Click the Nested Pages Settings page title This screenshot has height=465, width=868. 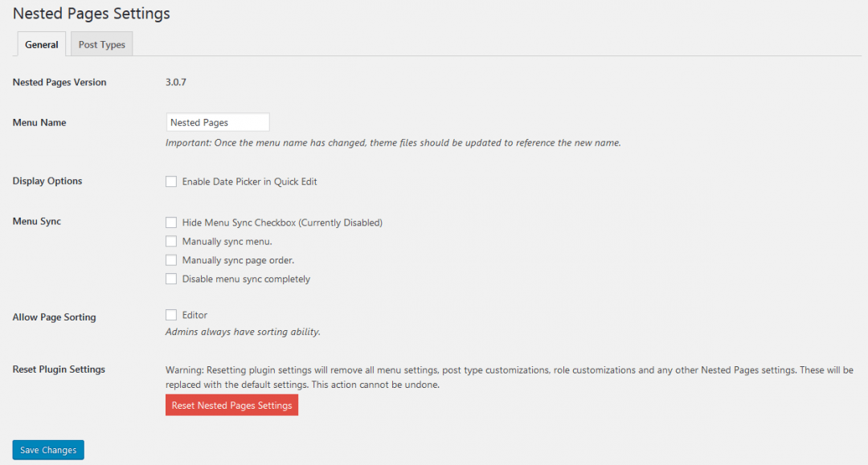(x=91, y=14)
